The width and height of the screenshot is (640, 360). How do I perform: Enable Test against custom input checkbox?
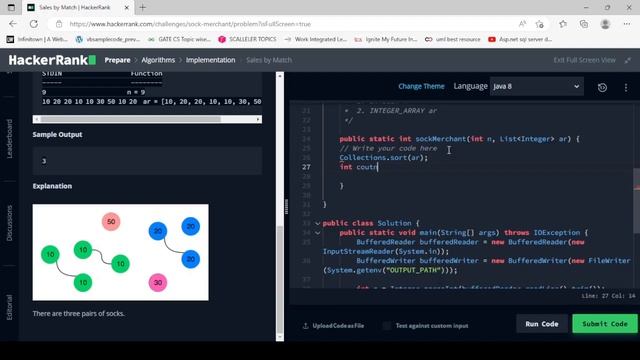[x=387, y=326]
